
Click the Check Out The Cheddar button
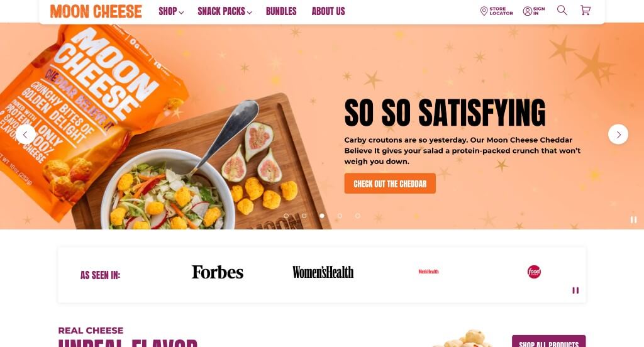(x=390, y=184)
